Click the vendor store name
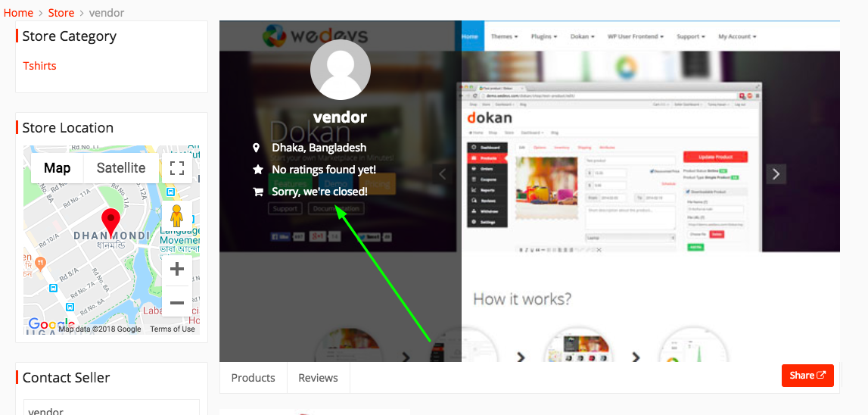The width and height of the screenshot is (868, 415). pyautogui.click(x=340, y=117)
